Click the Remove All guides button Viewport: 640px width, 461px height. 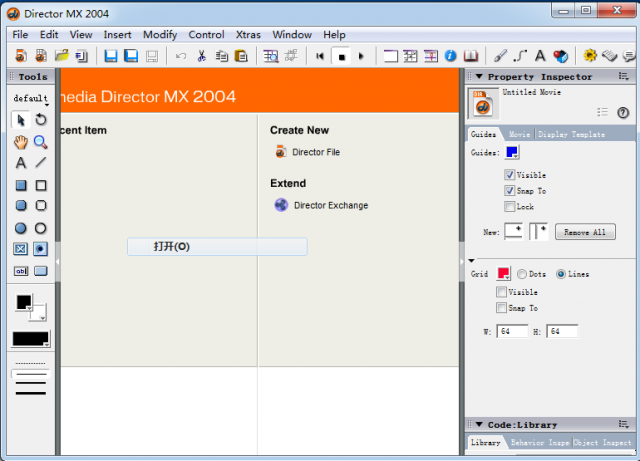(585, 232)
